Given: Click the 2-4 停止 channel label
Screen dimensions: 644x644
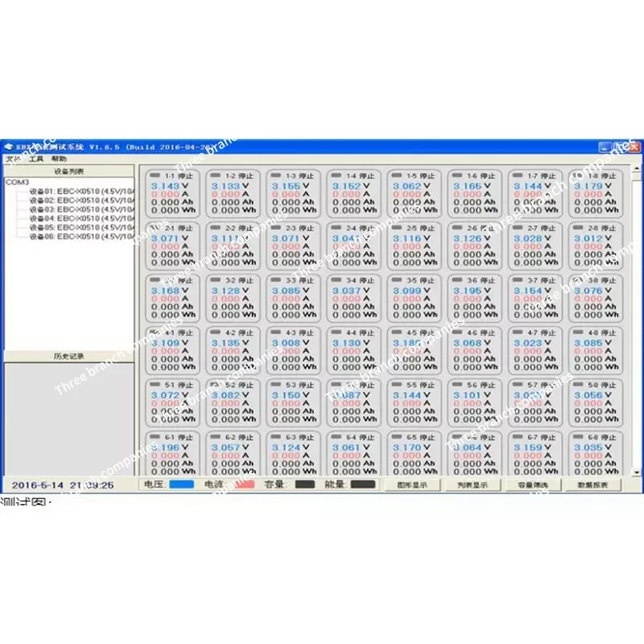Looking at the screenshot, I should pos(360,228).
